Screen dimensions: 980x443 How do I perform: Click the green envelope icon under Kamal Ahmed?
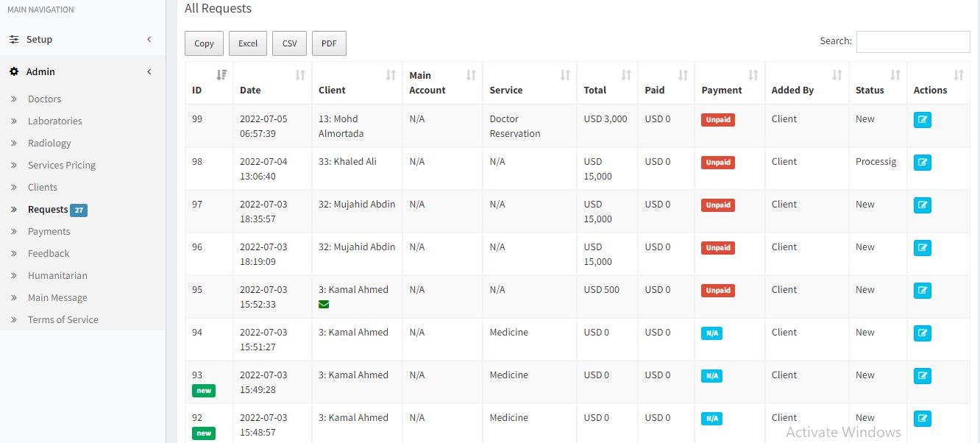324,304
